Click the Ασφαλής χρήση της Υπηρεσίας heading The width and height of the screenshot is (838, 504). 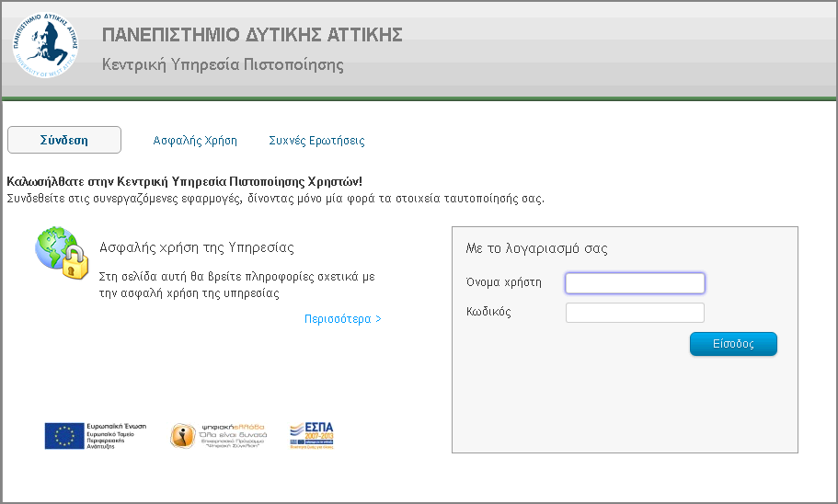tap(197, 247)
